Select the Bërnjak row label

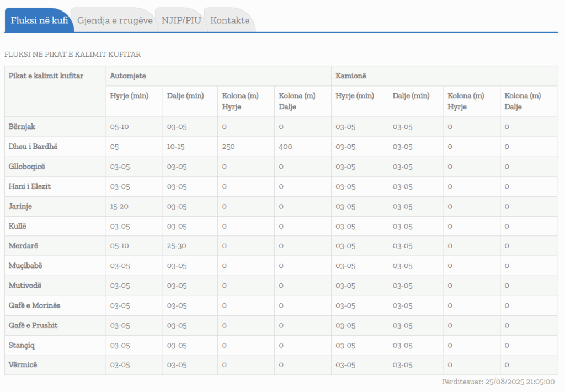point(22,127)
